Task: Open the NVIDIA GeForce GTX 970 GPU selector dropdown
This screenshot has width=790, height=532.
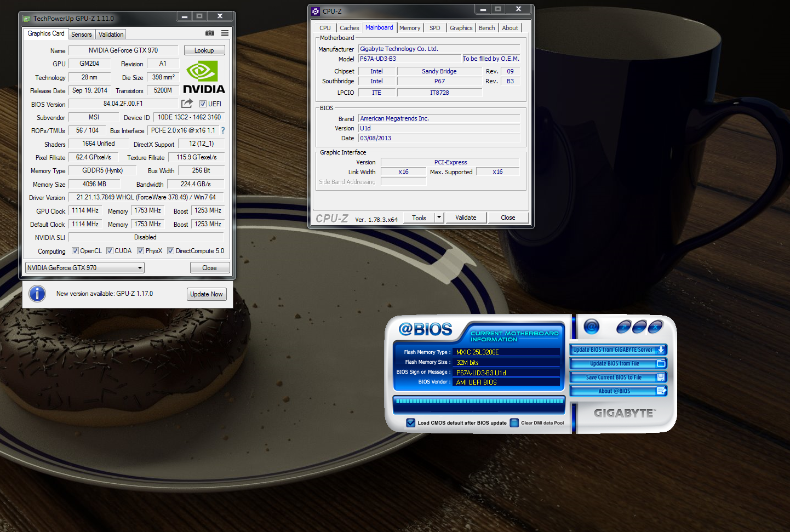Action: 85,268
